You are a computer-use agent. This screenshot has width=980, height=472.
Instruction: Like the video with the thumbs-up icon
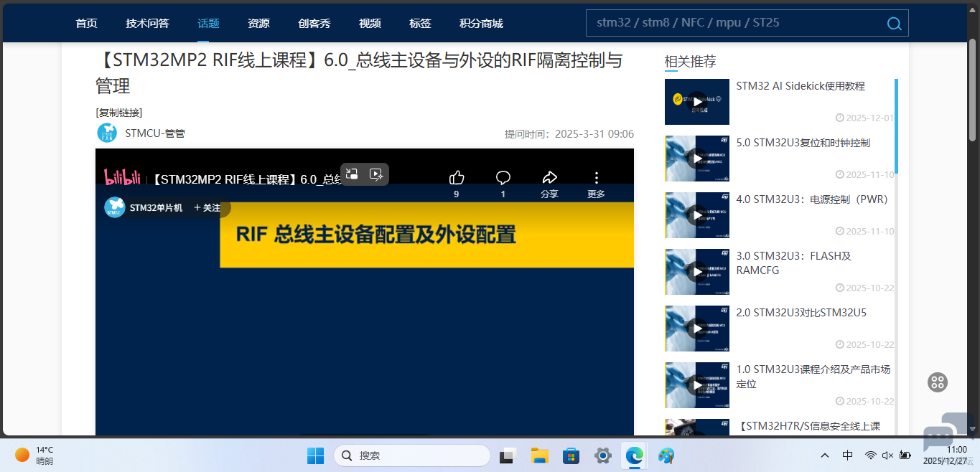point(457,178)
